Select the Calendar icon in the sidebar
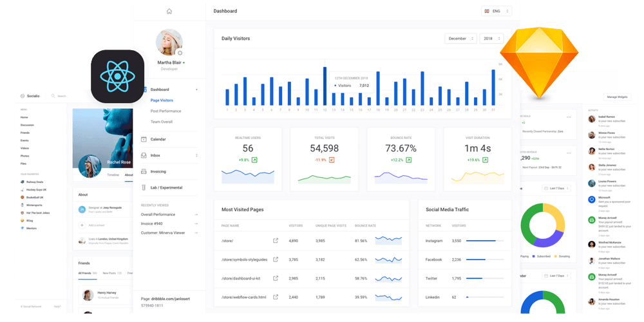The height and width of the screenshot is (322, 644). coord(144,139)
